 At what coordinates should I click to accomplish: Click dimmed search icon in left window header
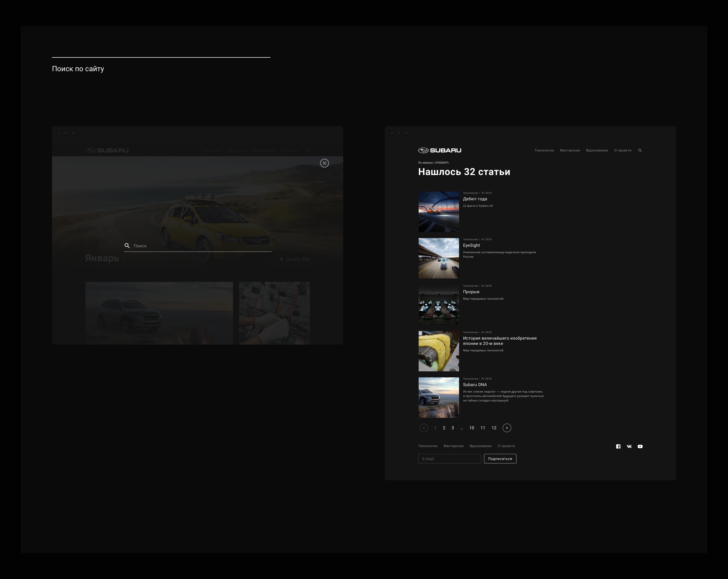[307, 150]
